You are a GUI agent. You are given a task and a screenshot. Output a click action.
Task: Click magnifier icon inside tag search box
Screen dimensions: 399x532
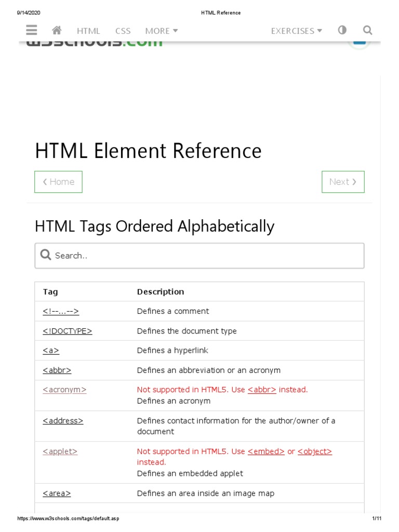(46, 255)
